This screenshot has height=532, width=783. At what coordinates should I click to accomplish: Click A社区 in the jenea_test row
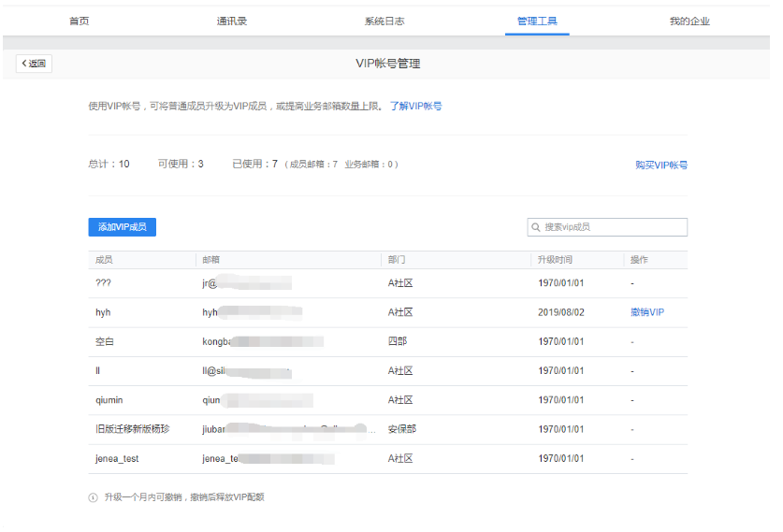400,459
